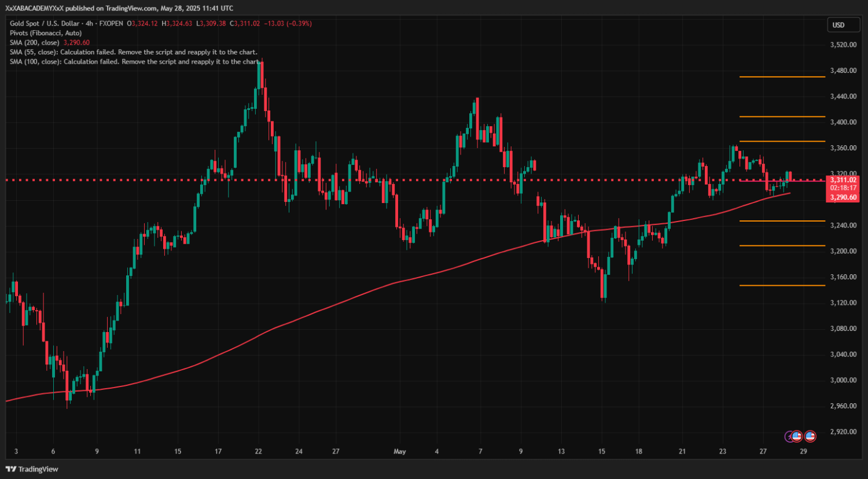Click the change value −13.03 (−0.39%)
The height and width of the screenshot is (479, 868).
click(288, 24)
